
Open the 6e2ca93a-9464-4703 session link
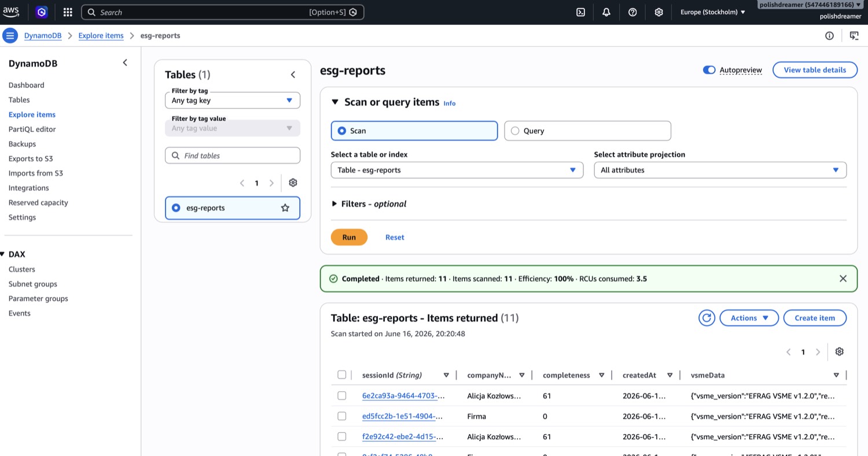point(403,396)
